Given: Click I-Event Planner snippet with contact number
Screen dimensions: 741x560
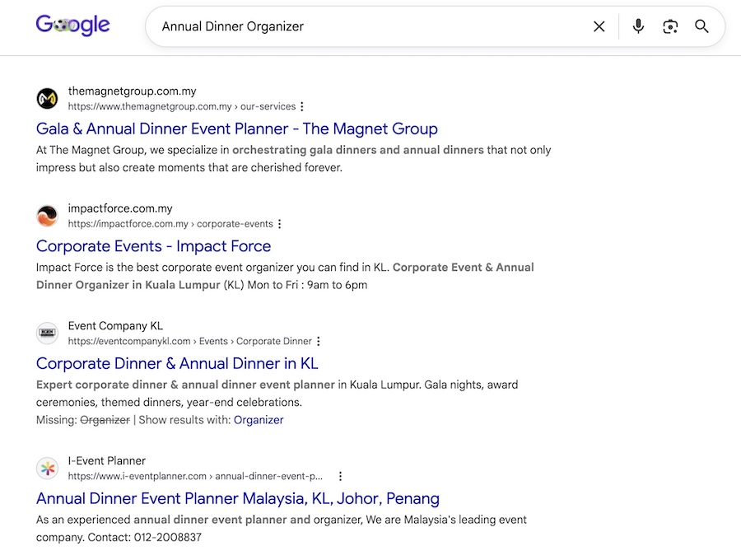Looking at the screenshot, I should pyautogui.click(x=282, y=529).
